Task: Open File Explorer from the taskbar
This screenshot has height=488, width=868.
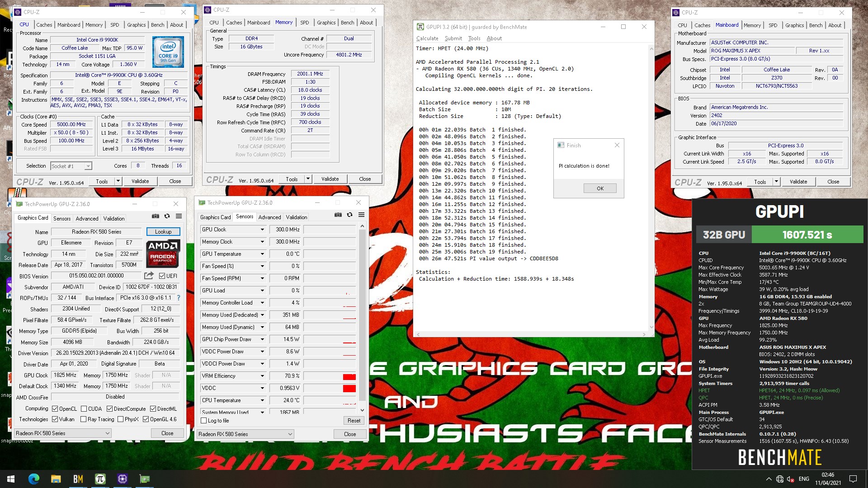Action: [56, 479]
